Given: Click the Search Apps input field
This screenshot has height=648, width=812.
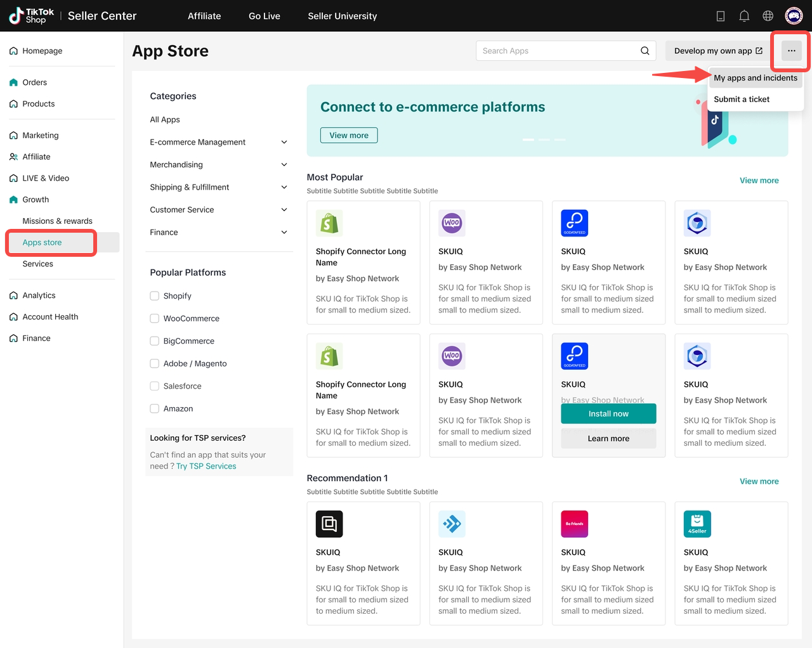Looking at the screenshot, I should point(557,51).
